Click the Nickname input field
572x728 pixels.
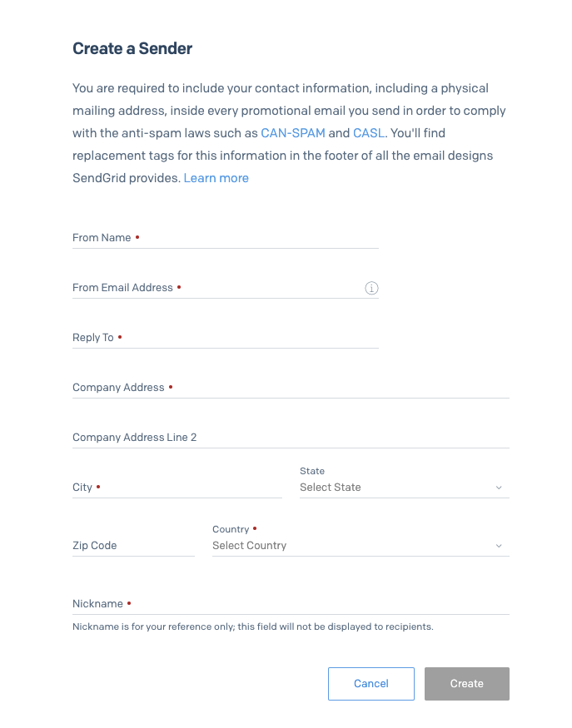pyautogui.click(x=291, y=604)
